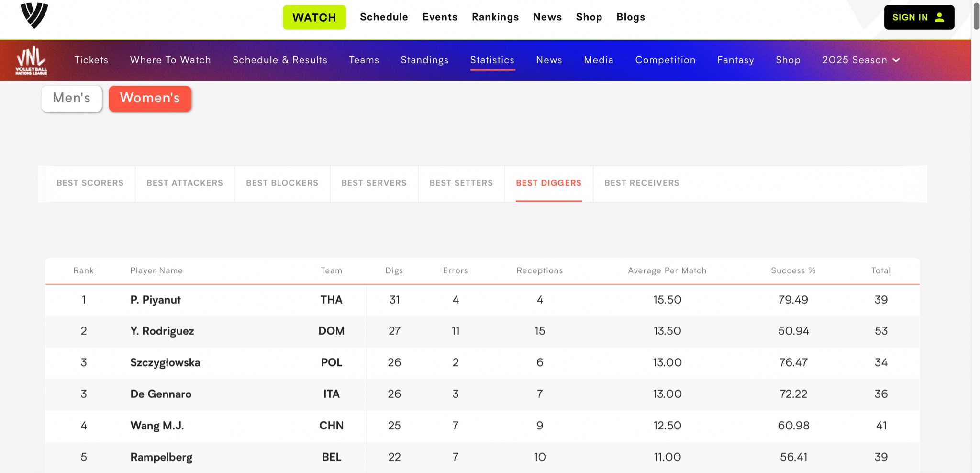Open Shop in the VNL navigation bar
Viewport: 980px width, 473px height.
pos(788,60)
